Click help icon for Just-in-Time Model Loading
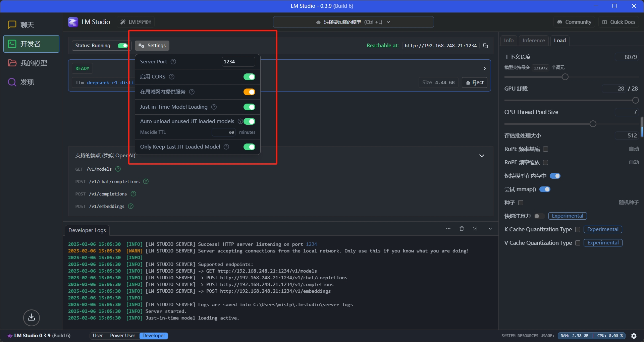Screen dimensions: 644x342 pyautogui.click(x=214, y=107)
